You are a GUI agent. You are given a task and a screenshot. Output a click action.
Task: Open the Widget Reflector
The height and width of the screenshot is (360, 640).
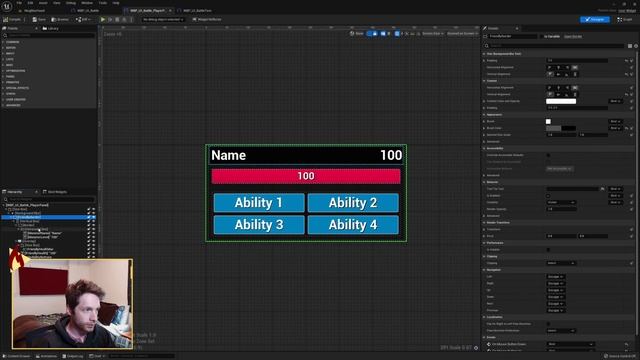207,19
